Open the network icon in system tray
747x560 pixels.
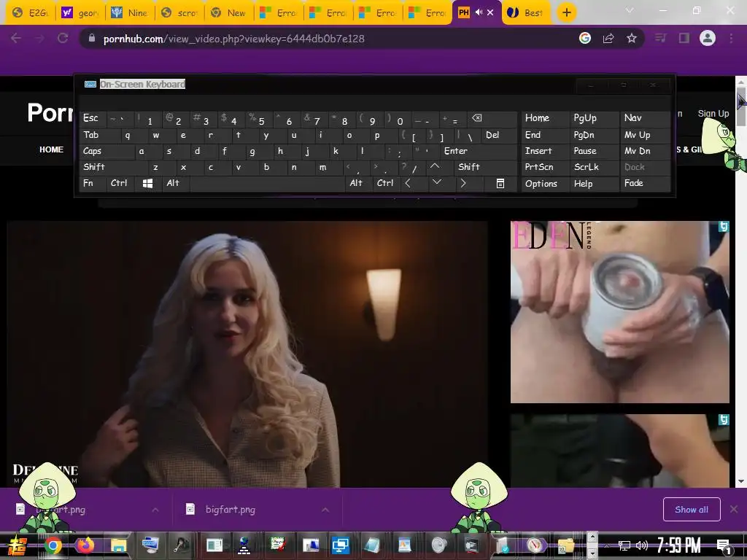[x=624, y=545]
